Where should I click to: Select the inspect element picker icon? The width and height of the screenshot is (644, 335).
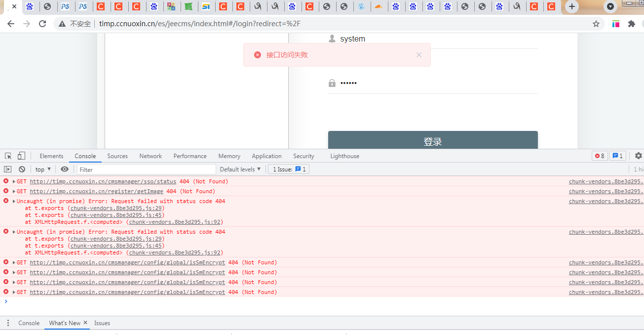[x=8, y=156]
